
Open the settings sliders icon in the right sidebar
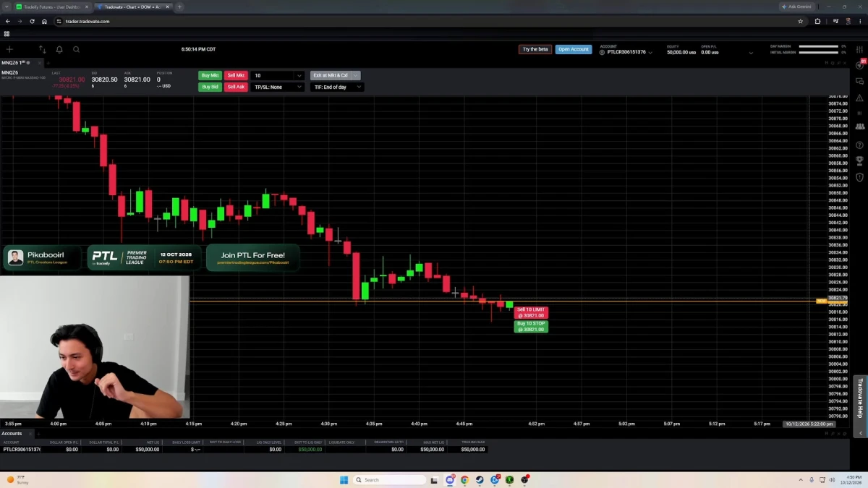click(x=859, y=49)
